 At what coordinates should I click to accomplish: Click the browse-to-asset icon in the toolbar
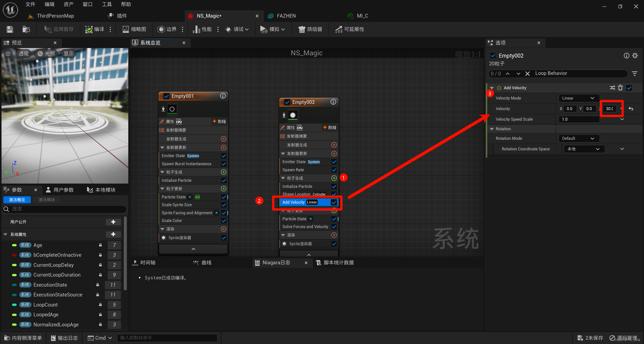click(x=26, y=29)
